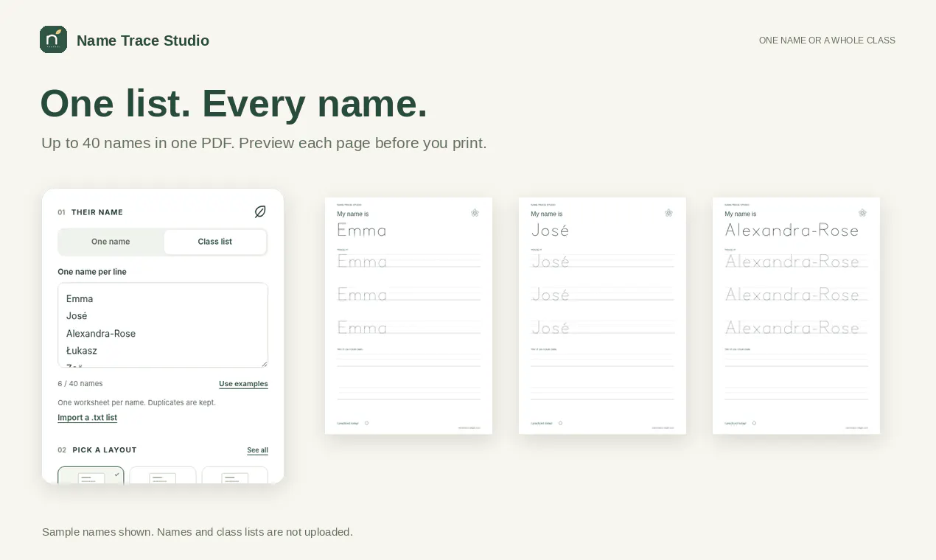Open the José worksheet preview page
936x560 pixels.
(x=602, y=315)
